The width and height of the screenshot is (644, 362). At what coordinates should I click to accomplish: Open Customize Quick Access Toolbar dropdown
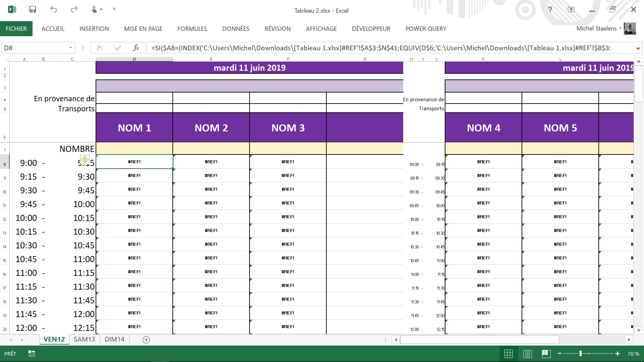[x=114, y=9]
